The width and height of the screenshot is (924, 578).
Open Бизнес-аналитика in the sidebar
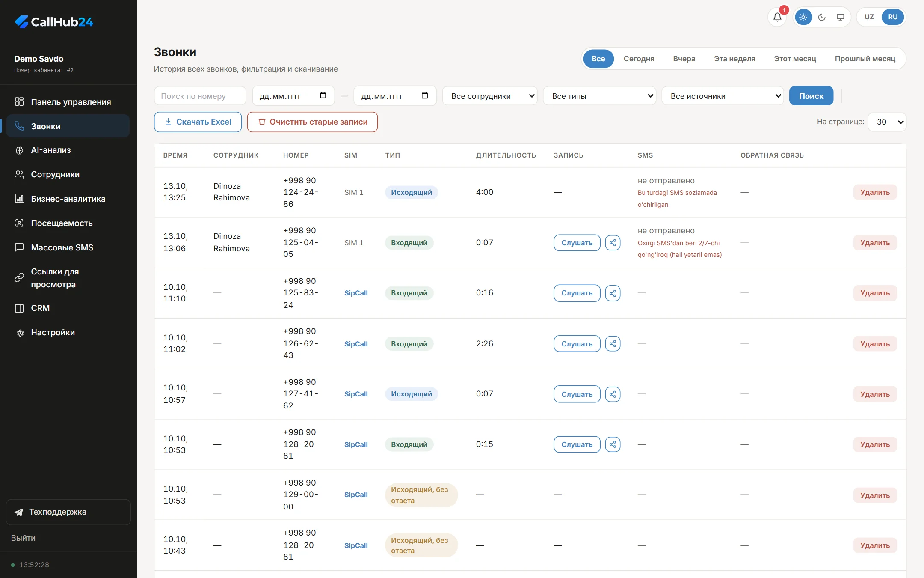point(68,199)
